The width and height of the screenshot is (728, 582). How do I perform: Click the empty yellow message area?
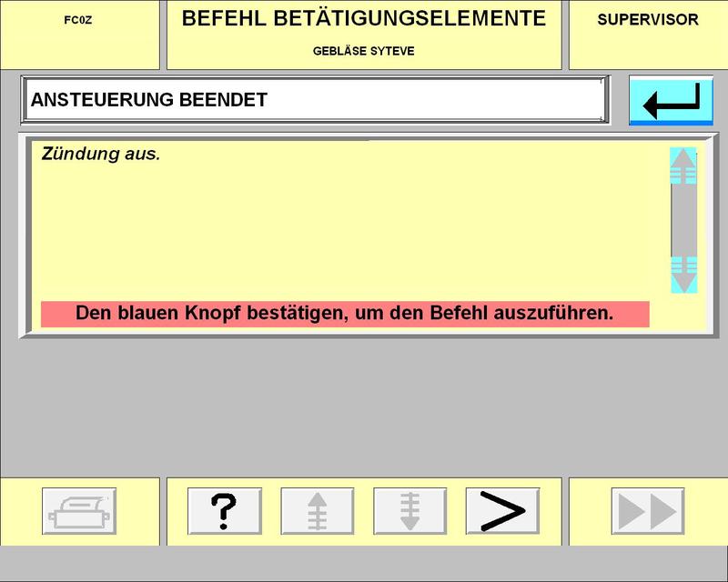click(x=346, y=227)
